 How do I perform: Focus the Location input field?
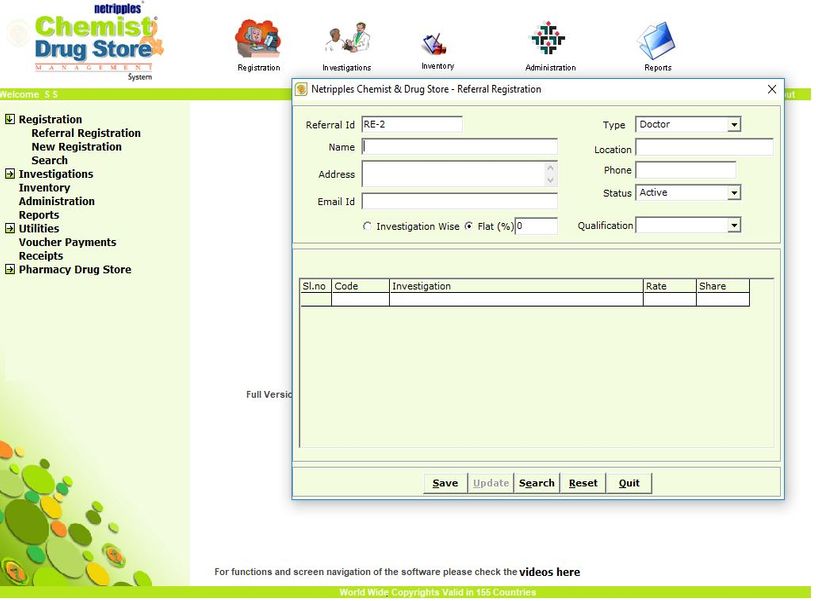[x=704, y=148]
